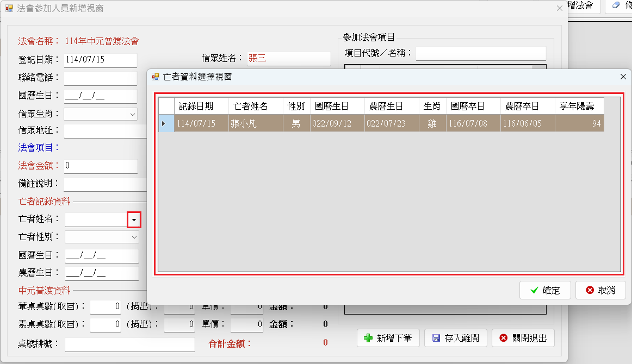Click the 雞 zodiac cell
The height and width of the screenshot is (364, 632).
coord(432,123)
